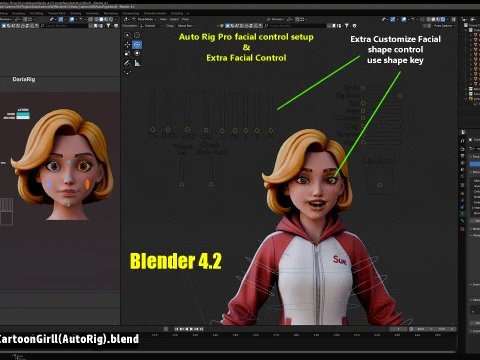Viewport: 480px width, 360px height.
Task: Open the Pose Options dropdown
Action: (x=444, y=26)
